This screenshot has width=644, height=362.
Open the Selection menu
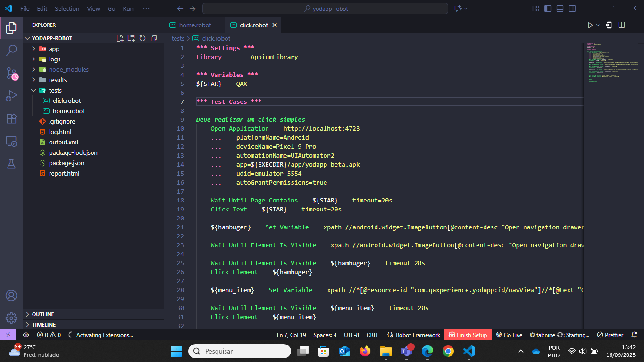(x=67, y=8)
